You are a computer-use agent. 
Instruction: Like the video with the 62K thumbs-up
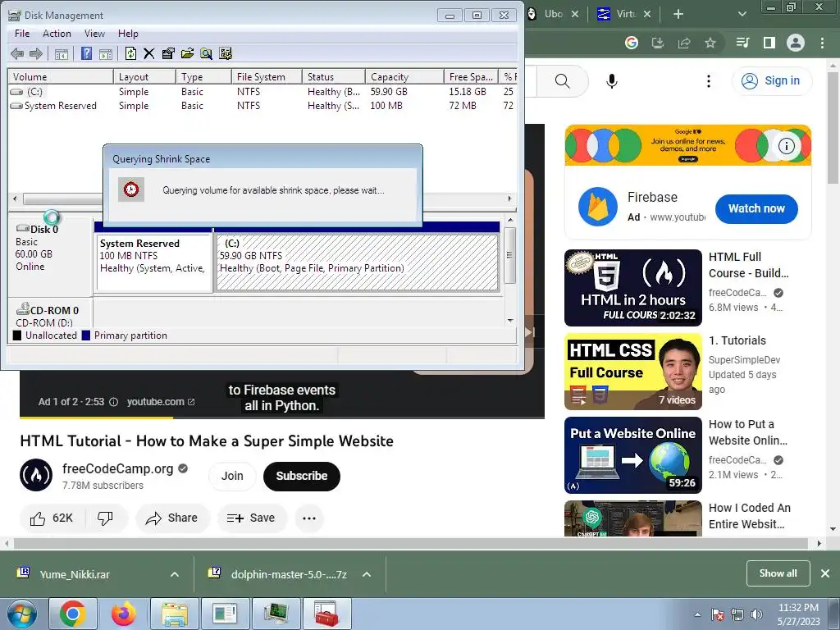[x=52, y=518]
